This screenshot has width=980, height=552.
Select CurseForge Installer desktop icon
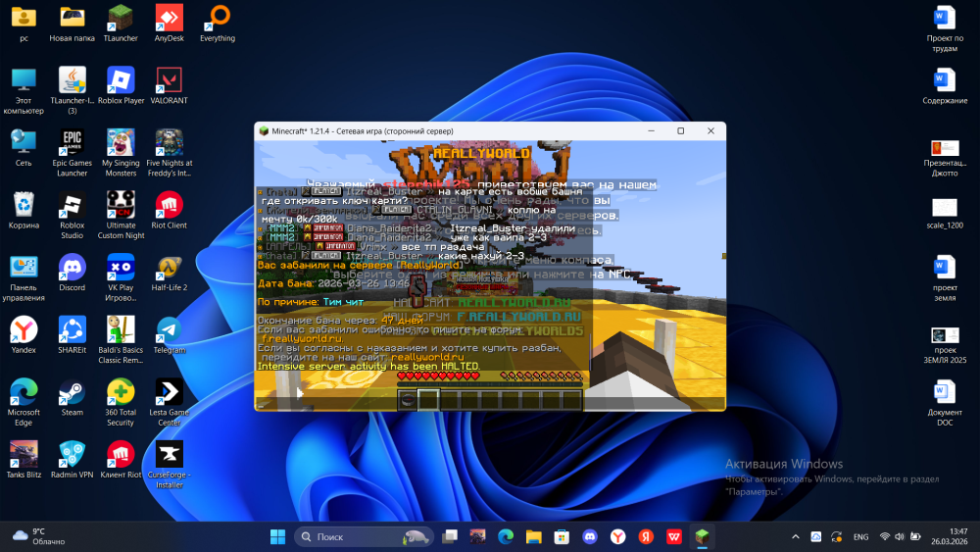pyautogui.click(x=169, y=465)
